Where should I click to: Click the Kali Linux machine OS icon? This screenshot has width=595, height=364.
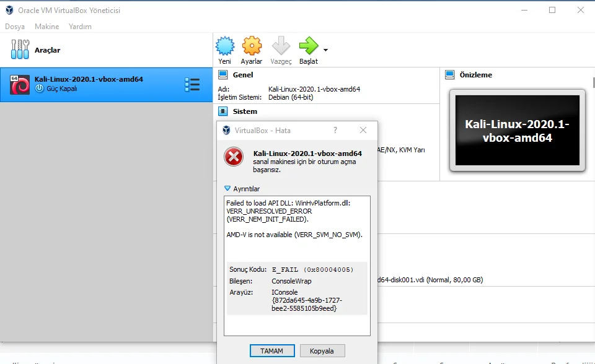(x=20, y=85)
